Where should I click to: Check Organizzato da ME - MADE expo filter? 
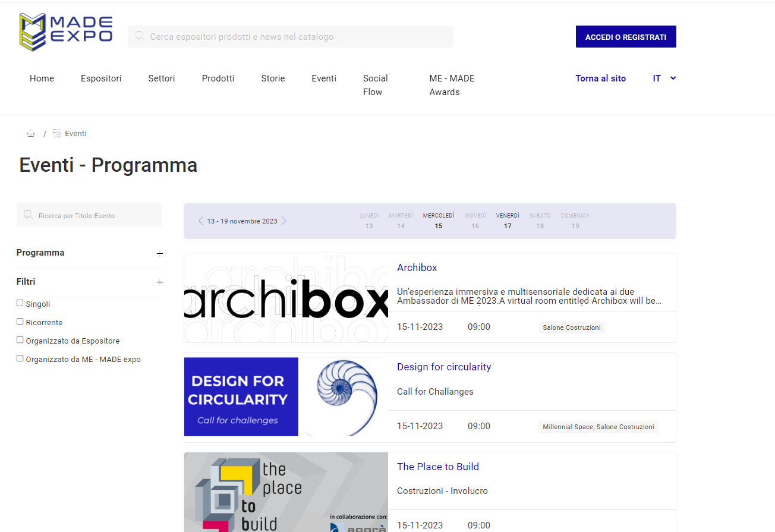(20, 358)
